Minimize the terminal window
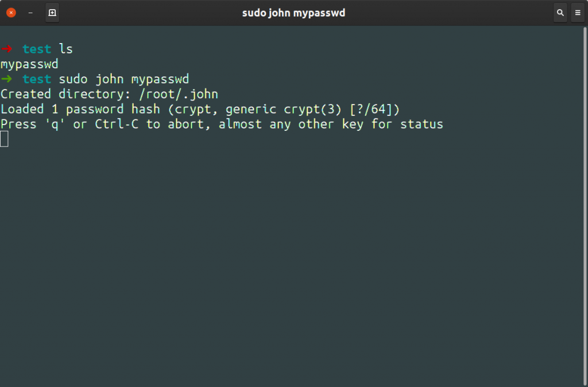The width and height of the screenshot is (588, 387). (30, 13)
